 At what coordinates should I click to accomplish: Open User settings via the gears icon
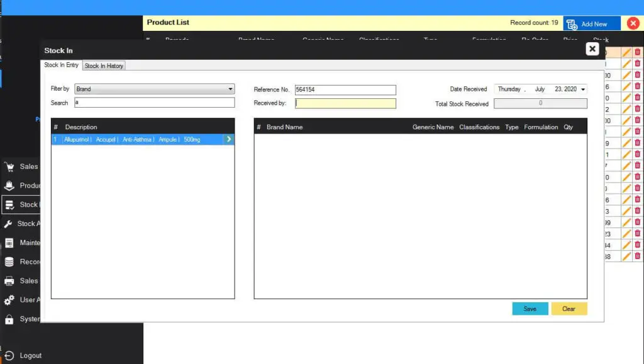pyautogui.click(x=9, y=300)
